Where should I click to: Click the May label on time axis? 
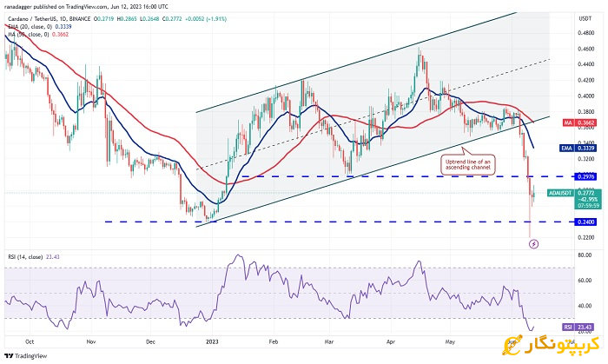[x=450, y=342]
